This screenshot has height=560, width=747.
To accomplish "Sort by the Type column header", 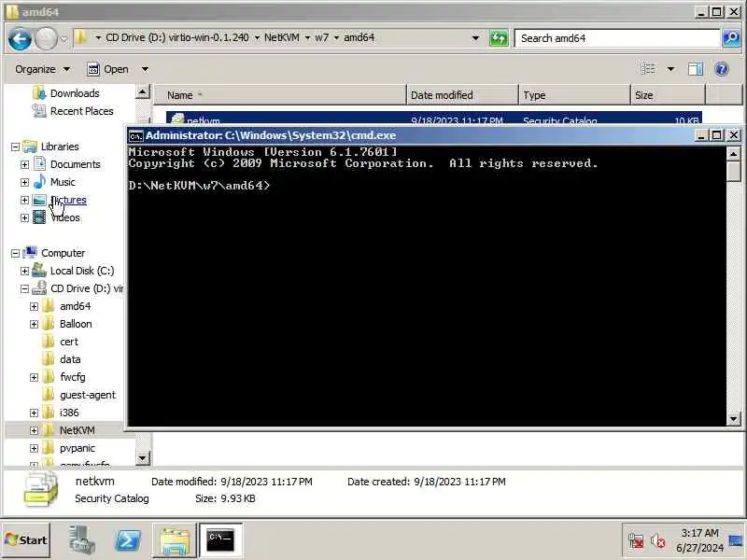I will (574, 95).
